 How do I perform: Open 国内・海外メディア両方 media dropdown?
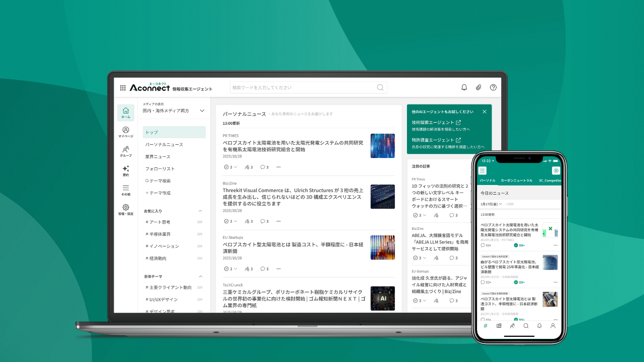pyautogui.click(x=174, y=111)
